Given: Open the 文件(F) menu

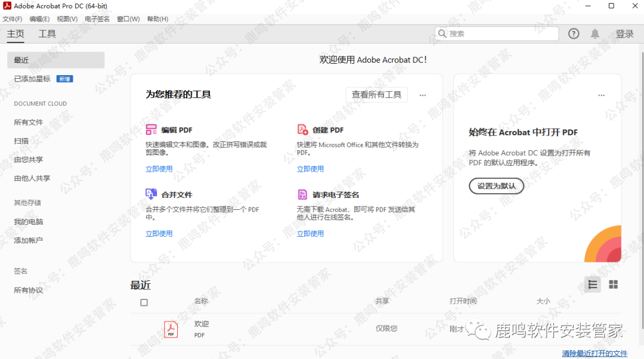Looking at the screenshot, I should point(12,19).
